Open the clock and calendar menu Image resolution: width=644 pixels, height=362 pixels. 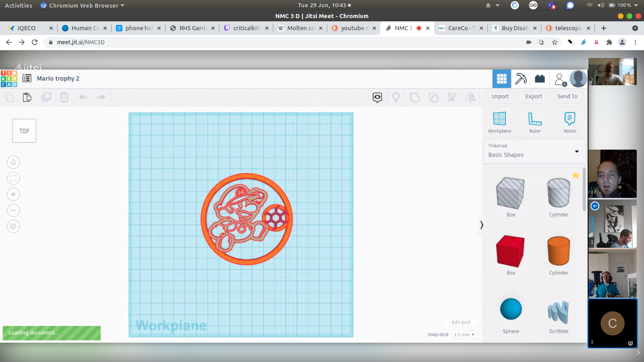click(x=324, y=5)
